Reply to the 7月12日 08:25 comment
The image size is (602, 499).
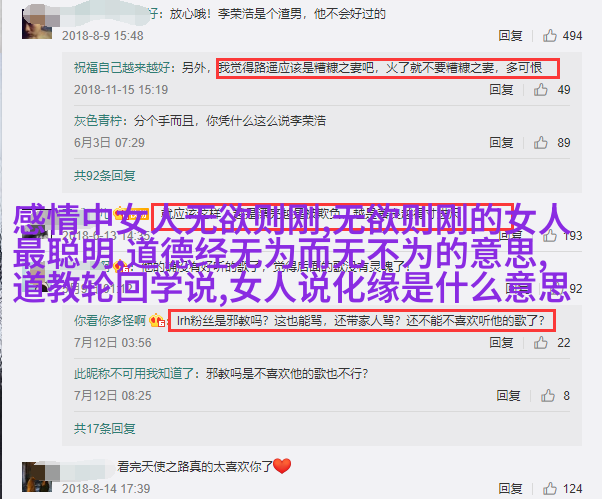coord(508,395)
